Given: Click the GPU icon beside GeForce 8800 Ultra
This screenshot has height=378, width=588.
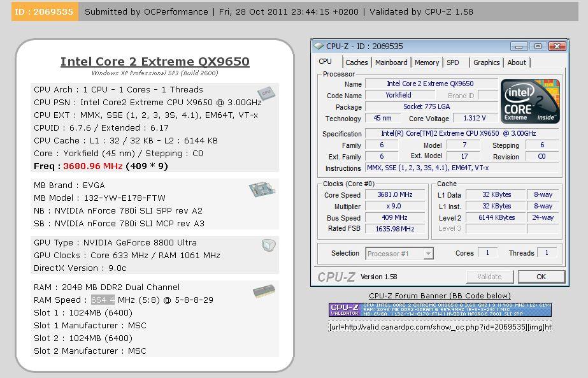Looking at the screenshot, I should [x=268, y=245].
